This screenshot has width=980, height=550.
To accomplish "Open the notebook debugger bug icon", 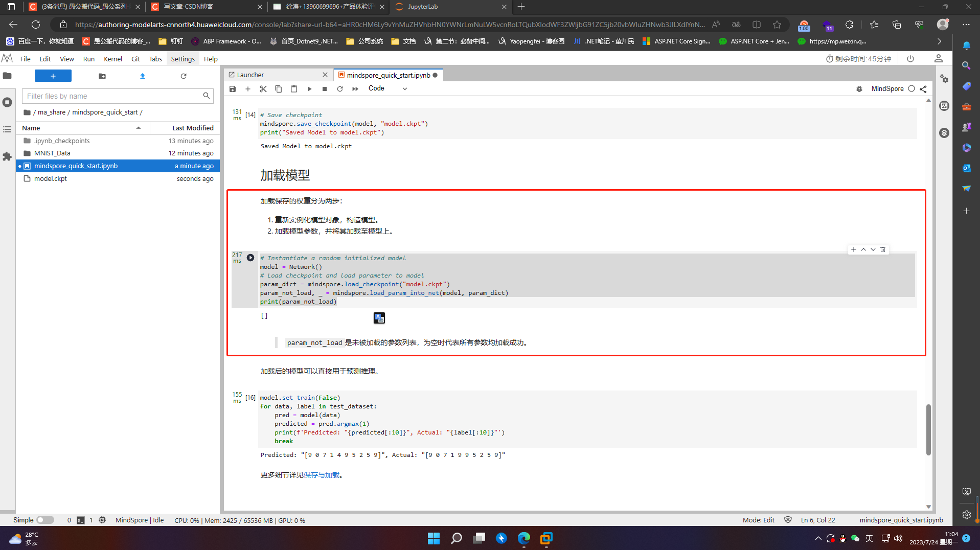I will pos(859,89).
